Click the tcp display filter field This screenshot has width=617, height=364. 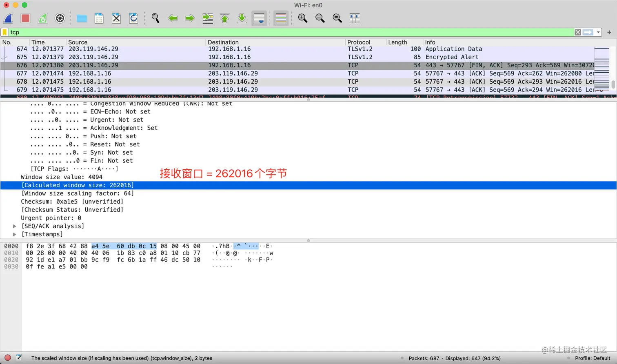291,32
